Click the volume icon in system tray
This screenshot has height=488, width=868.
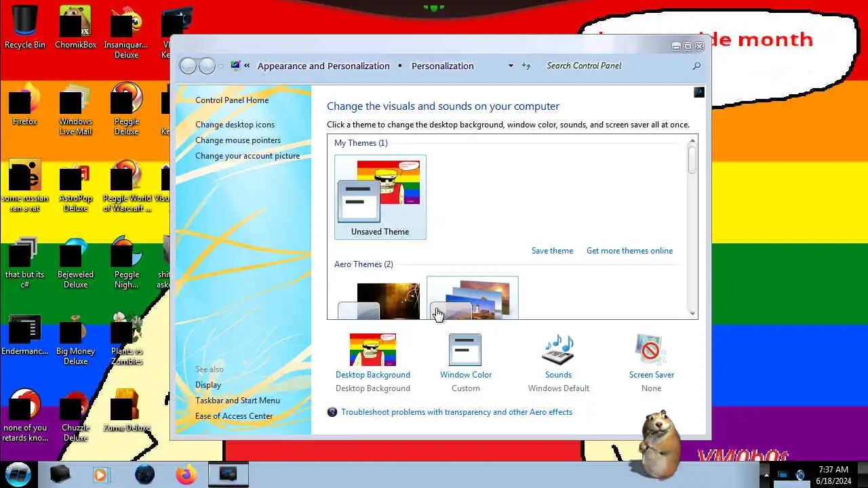800,475
